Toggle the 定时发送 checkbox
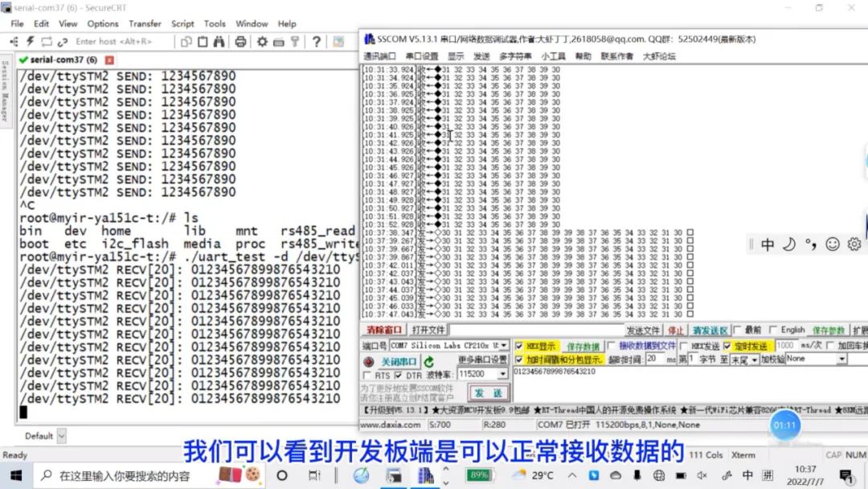This screenshot has width=868, height=489. click(x=727, y=346)
